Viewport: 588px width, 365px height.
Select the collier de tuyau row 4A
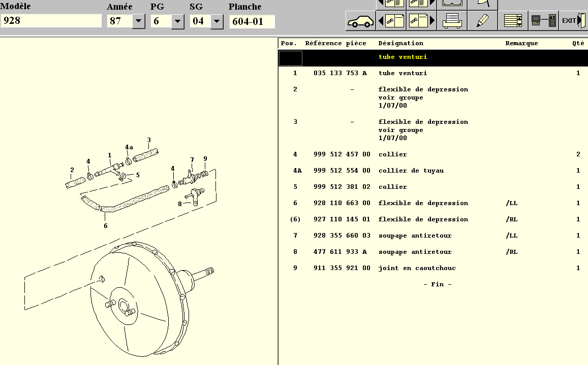[x=433, y=171]
